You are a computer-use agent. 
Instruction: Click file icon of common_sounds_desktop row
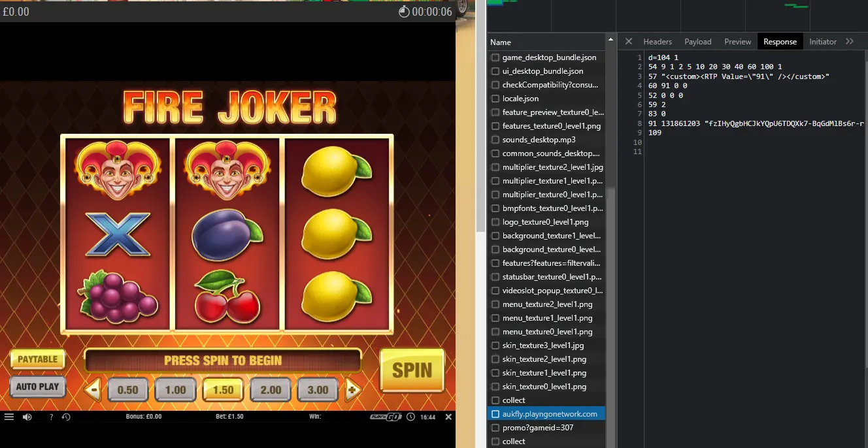(495, 153)
